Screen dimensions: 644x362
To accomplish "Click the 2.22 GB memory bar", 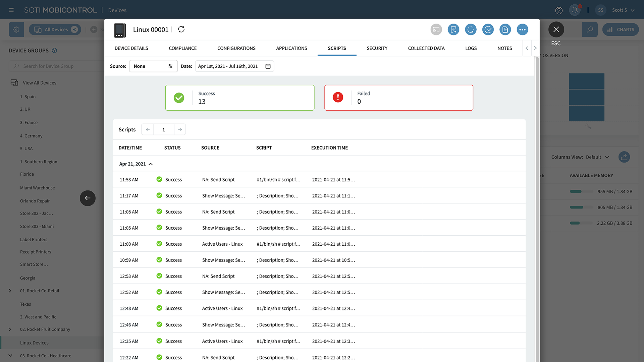I will 581,223.
